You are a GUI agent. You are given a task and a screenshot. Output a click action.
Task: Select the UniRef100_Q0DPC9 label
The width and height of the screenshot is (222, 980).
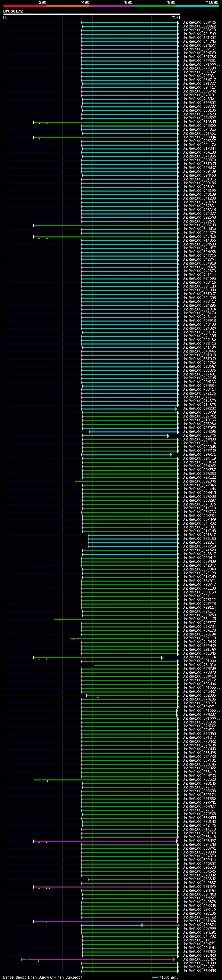(x=199, y=412)
